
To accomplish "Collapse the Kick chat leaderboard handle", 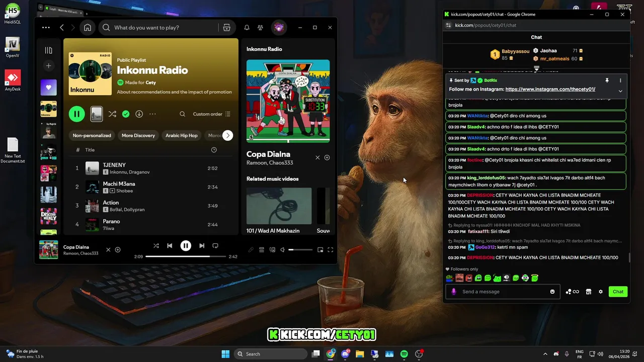I will (x=536, y=68).
